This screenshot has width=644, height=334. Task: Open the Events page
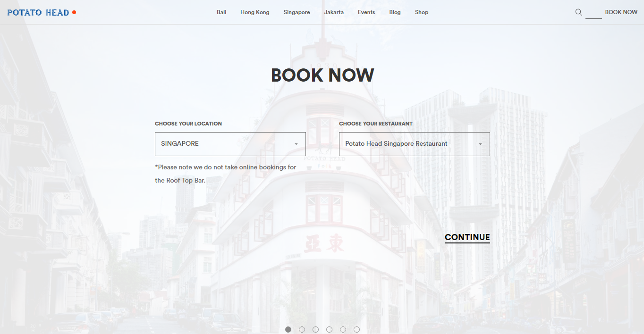[366, 12]
